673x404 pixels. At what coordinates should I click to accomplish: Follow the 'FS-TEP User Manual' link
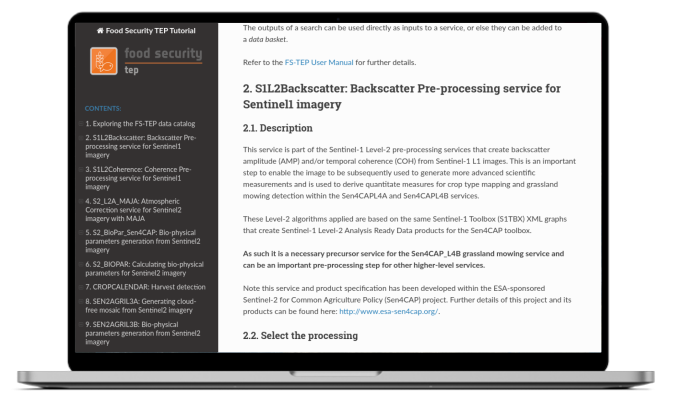click(319, 62)
